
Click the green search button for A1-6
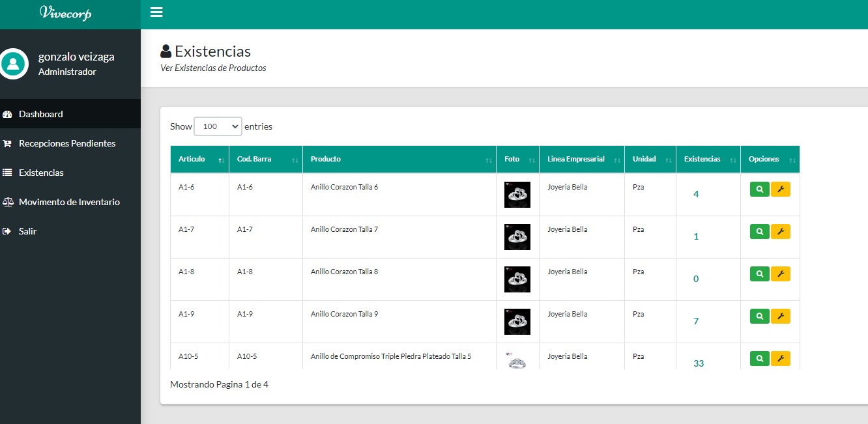[759, 190]
